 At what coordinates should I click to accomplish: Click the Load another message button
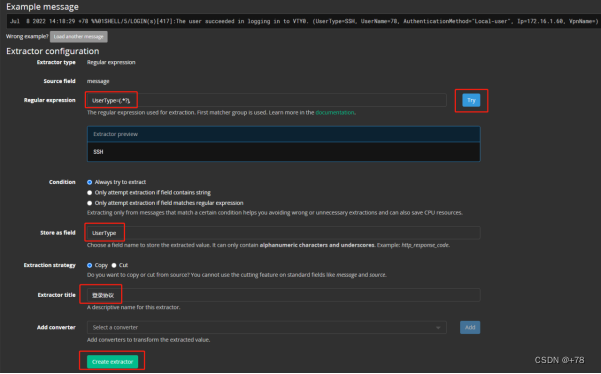click(79, 37)
